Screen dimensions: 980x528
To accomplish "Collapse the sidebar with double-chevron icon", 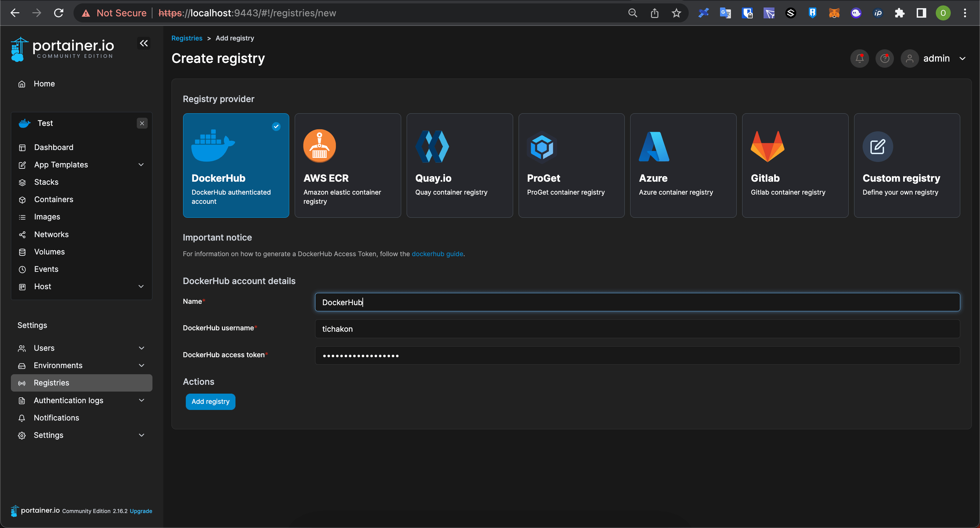I will click(x=144, y=43).
